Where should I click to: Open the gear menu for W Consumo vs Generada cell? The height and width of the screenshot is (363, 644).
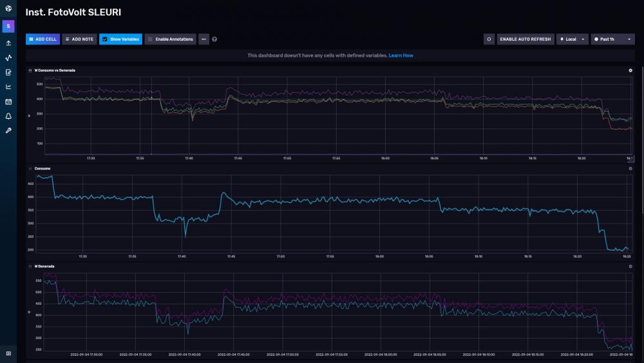630,70
